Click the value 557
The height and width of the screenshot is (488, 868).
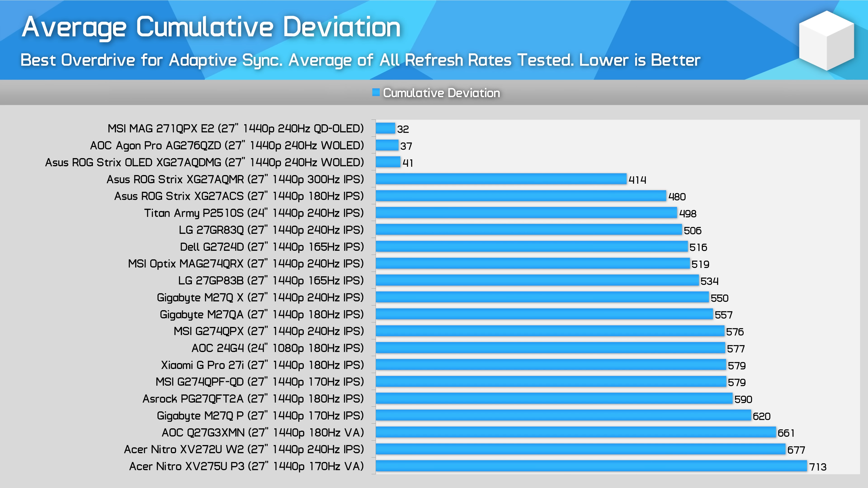724,315
